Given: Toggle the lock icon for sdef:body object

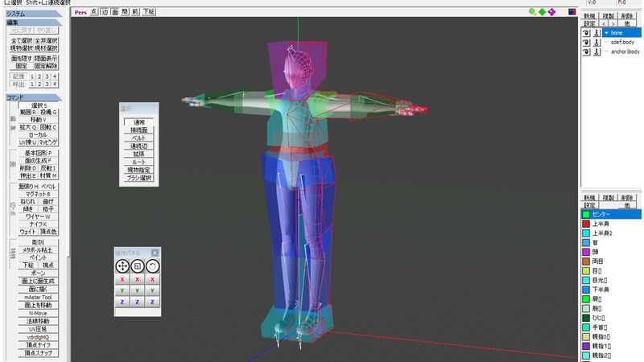Looking at the screenshot, I should tap(597, 43).
